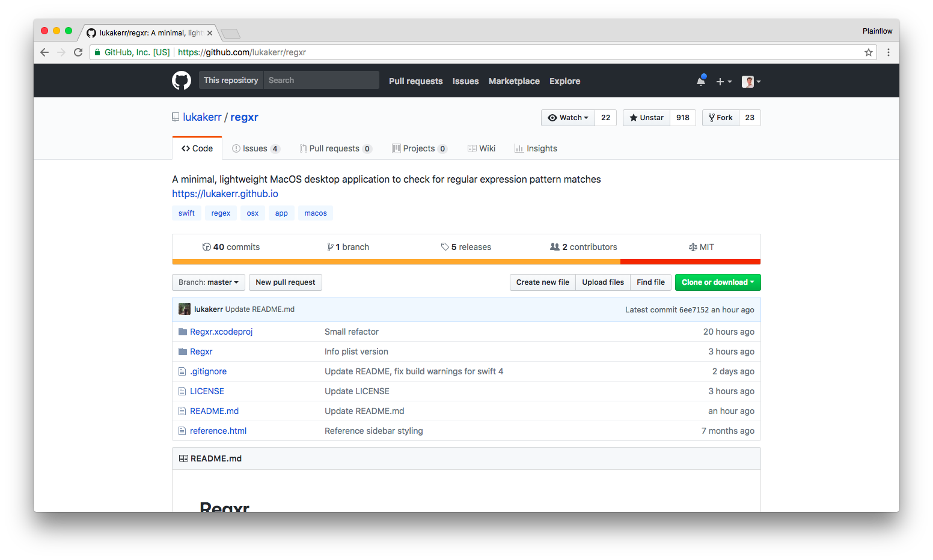Select the osx topic tag
Image resolution: width=933 pixels, height=560 pixels.
click(252, 213)
